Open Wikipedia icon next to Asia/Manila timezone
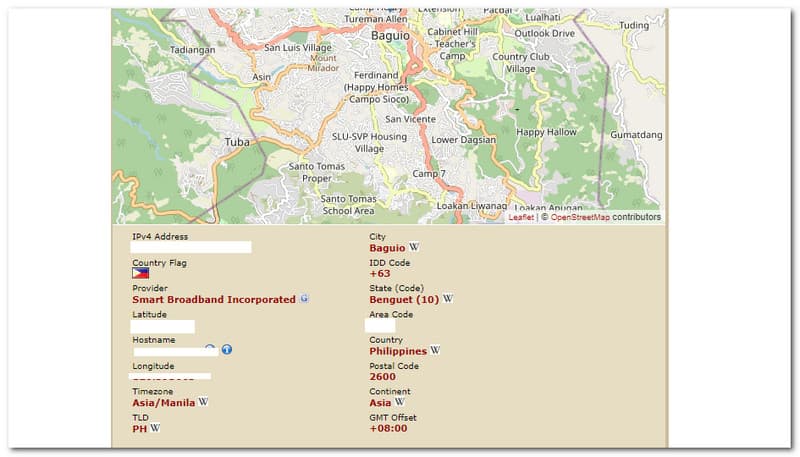800x457 pixels. coord(203,402)
